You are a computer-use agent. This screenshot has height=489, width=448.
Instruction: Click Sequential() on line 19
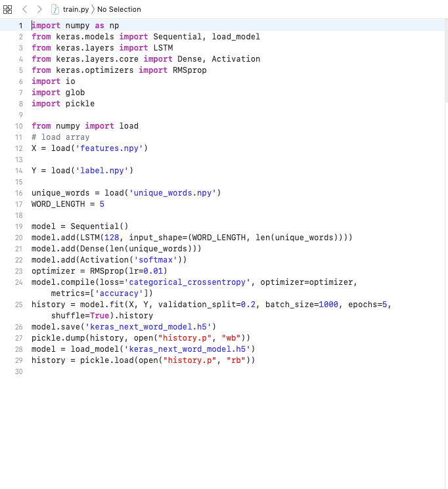coord(99,226)
